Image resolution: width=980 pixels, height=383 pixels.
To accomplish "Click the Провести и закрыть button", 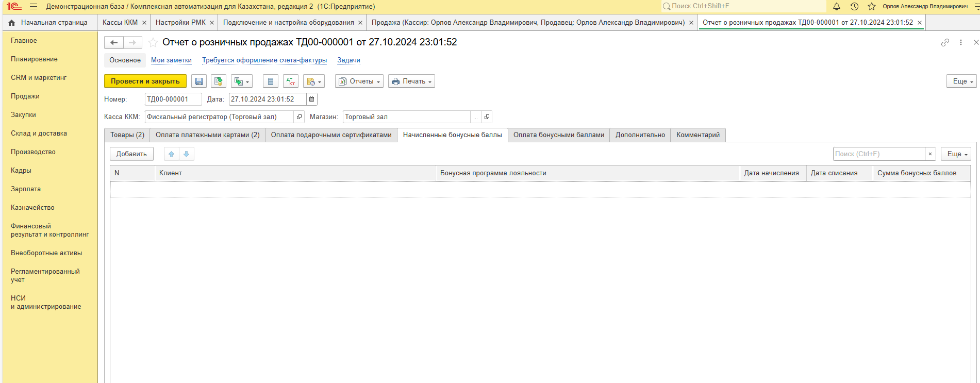I will [x=145, y=81].
